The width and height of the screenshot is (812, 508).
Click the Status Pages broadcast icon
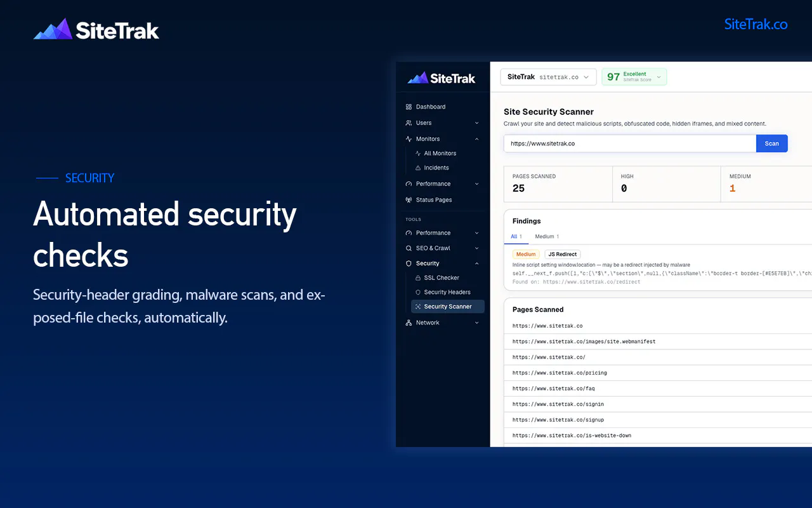pos(409,199)
